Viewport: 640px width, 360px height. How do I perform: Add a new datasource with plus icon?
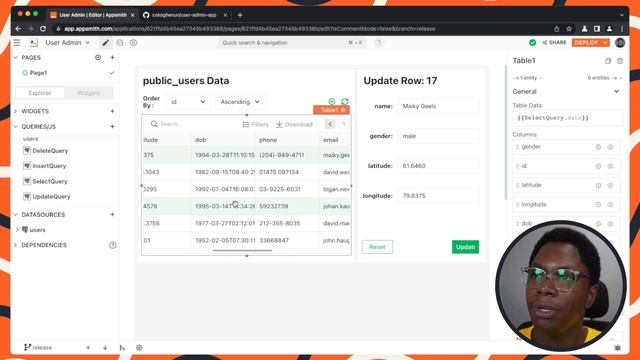coord(112,214)
